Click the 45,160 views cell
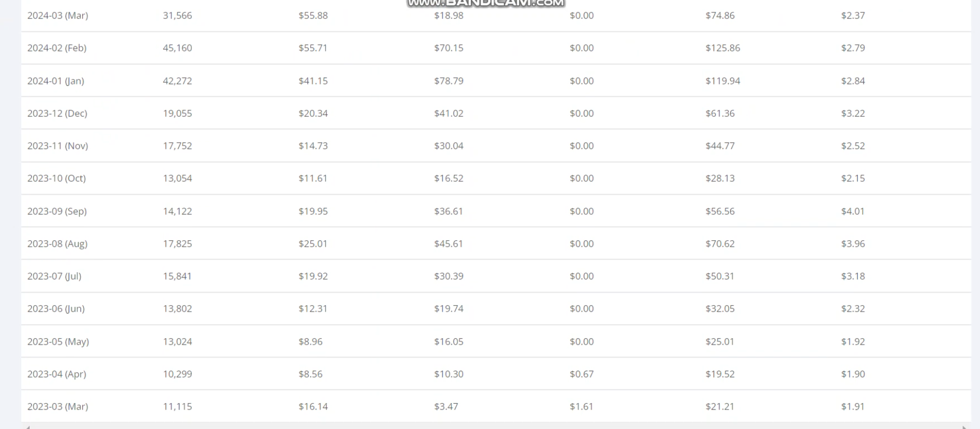 click(177, 48)
